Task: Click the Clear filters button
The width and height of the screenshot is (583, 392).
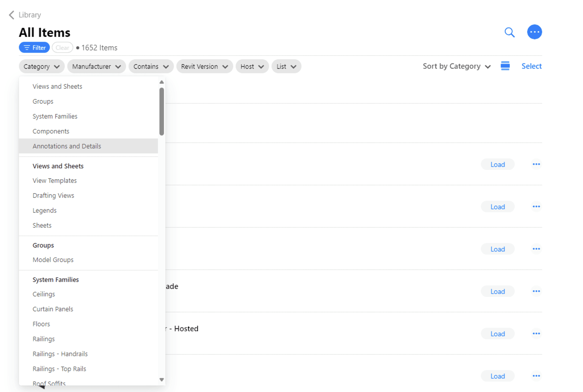Action: (62, 48)
